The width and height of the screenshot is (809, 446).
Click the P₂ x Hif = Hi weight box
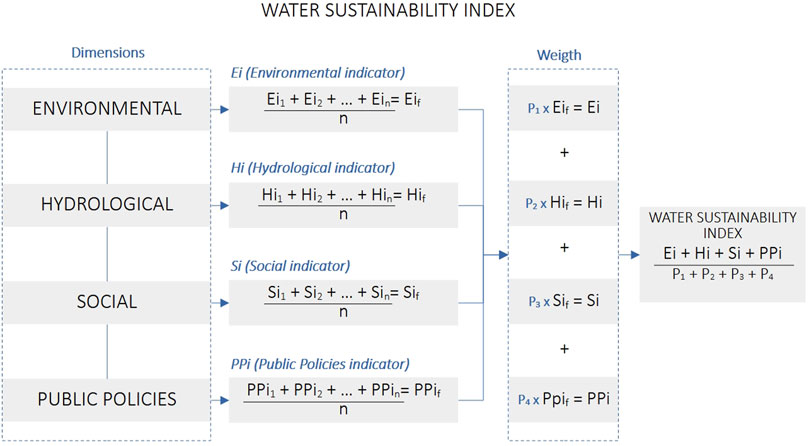[x=564, y=204]
